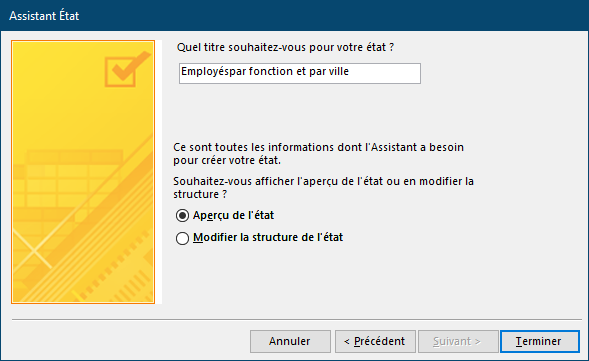Click Terminer to finish the report wizard
The width and height of the screenshot is (589, 361).
(540, 341)
